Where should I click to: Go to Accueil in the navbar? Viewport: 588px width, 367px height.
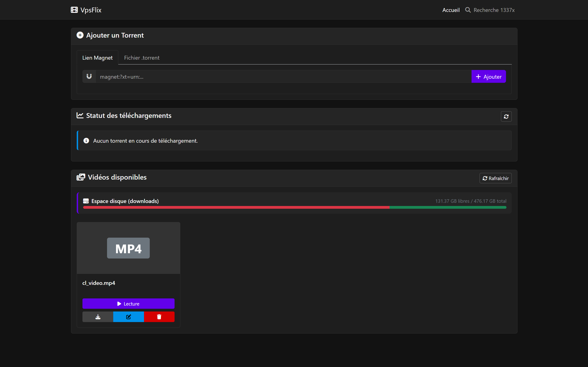[451, 10]
